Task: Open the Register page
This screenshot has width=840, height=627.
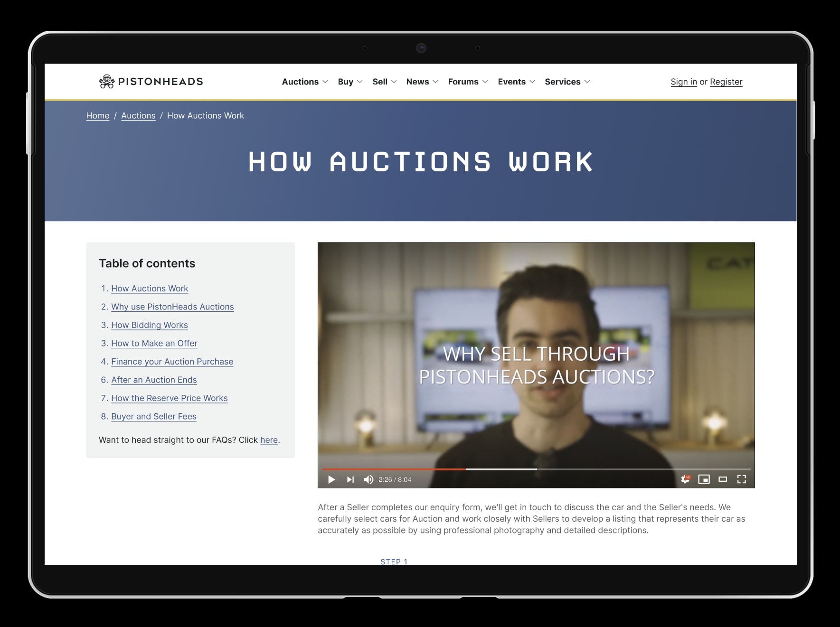Action: (x=726, y=82)
